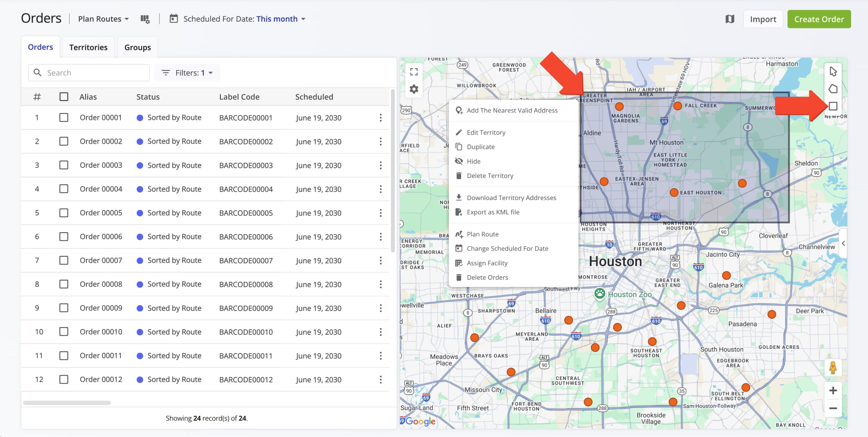Image resolution: width=868 pixels, height=437 pixels.
Task: Sort by the Alias column header
Action: (88, 97)
